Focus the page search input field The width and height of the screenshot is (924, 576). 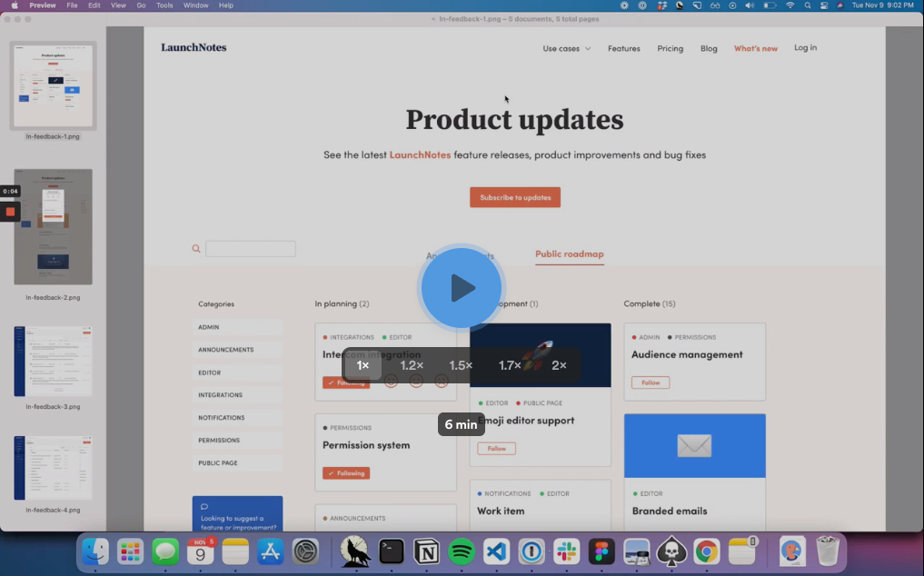(251, 249)
